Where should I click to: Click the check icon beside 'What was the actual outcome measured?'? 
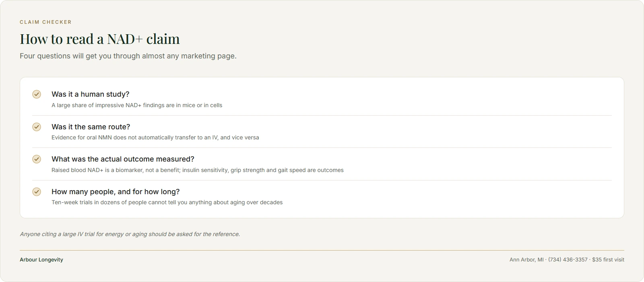tap(37, 159)
